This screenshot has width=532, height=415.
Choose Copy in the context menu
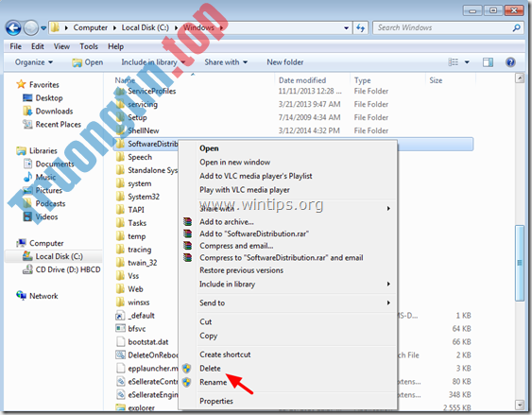[208, 336]
